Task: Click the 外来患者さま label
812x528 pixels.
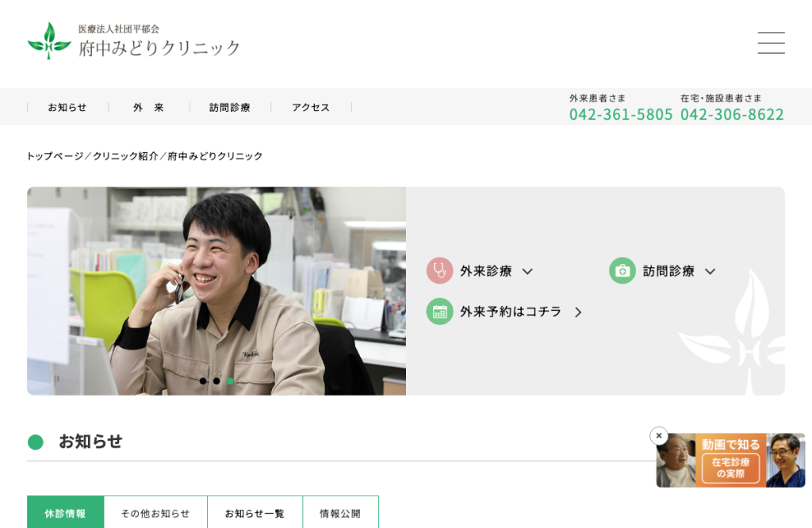Action: pos(597,98)
